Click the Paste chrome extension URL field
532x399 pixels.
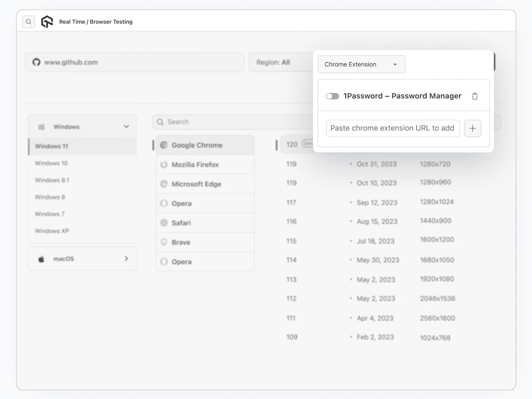pos(392,128)
